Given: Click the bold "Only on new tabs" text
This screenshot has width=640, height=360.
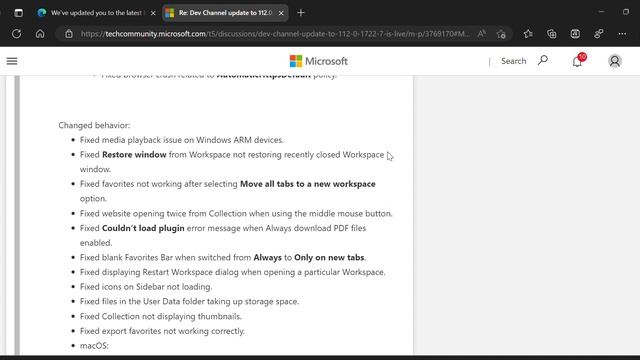Looking at the screenshot, I should pos(329,258).
